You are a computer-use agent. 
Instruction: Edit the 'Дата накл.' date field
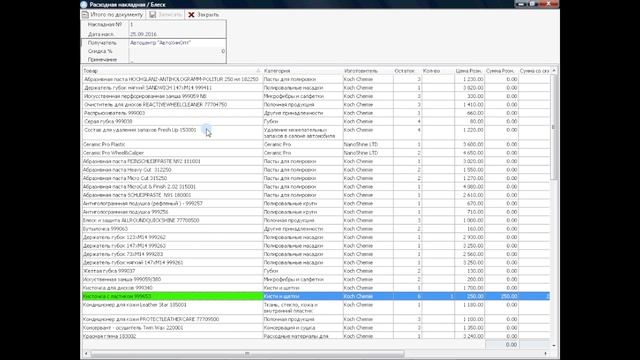click(x=177, y=34)
